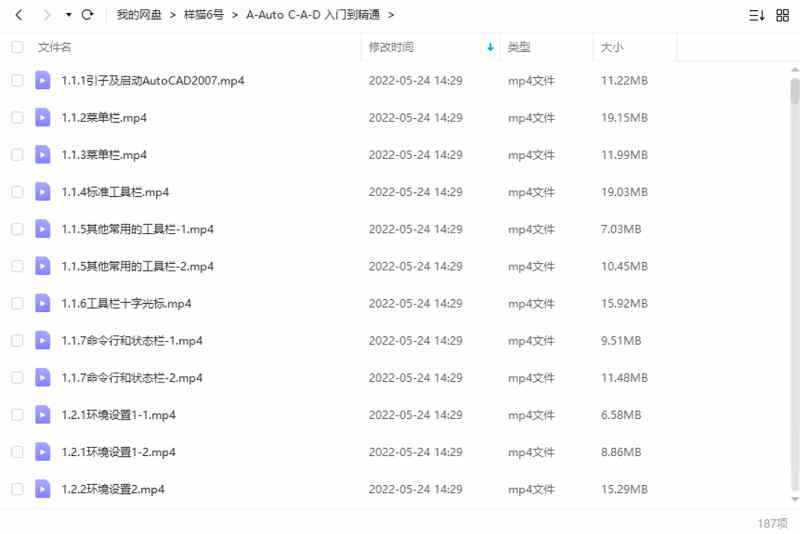Viewport: 800px width, 534px height.
Task: Open file 1.1.7命令行和状态栏-1.mp4
Action: coord(132,341)
